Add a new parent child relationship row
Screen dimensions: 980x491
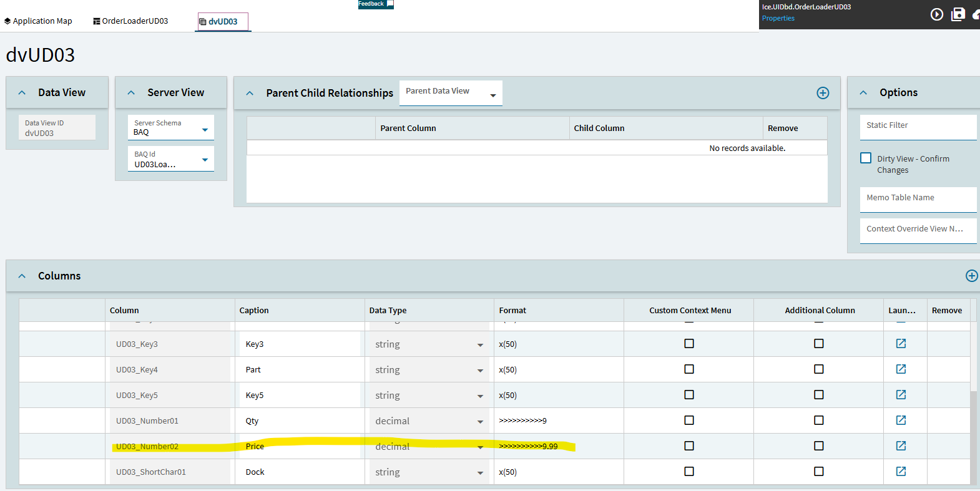[823, 93]
